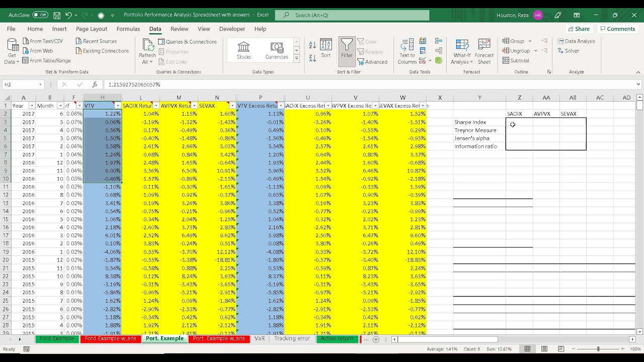Launch the Solver add-in

point(568,51)
